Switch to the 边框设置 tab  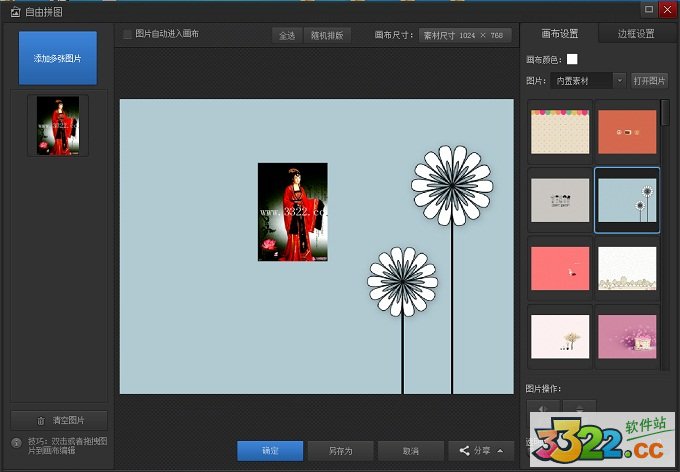point(636,34)
